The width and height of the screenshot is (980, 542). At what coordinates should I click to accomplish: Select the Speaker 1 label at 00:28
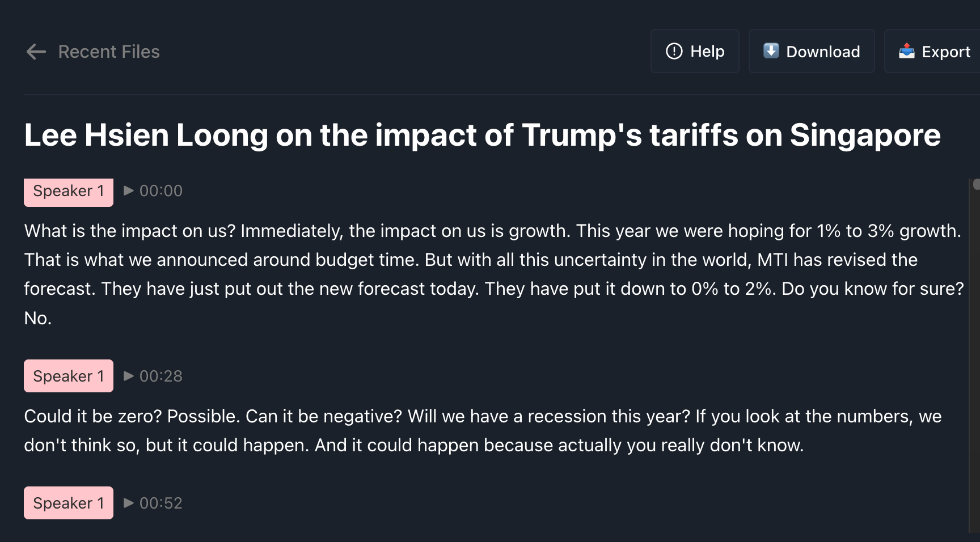(69, 376)
